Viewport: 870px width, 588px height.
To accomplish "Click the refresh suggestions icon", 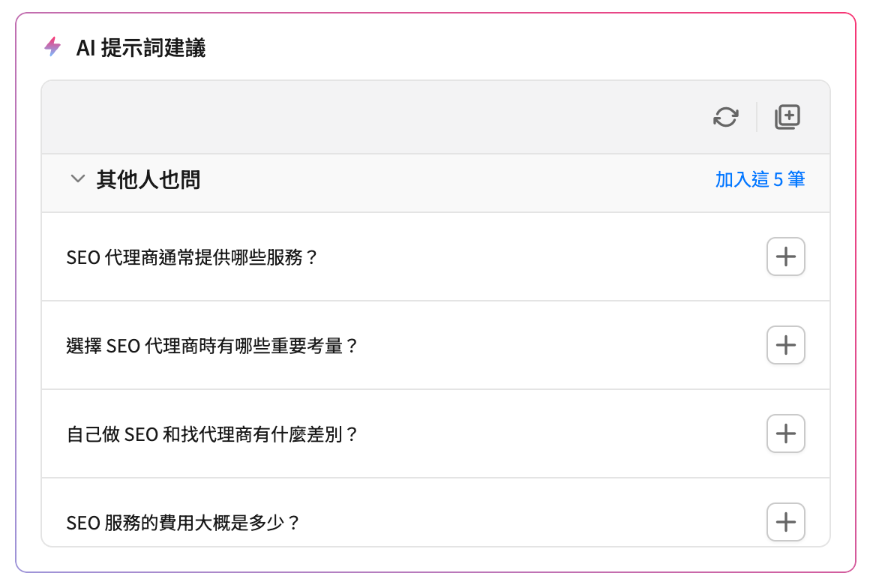I will [x=726, y=117].
